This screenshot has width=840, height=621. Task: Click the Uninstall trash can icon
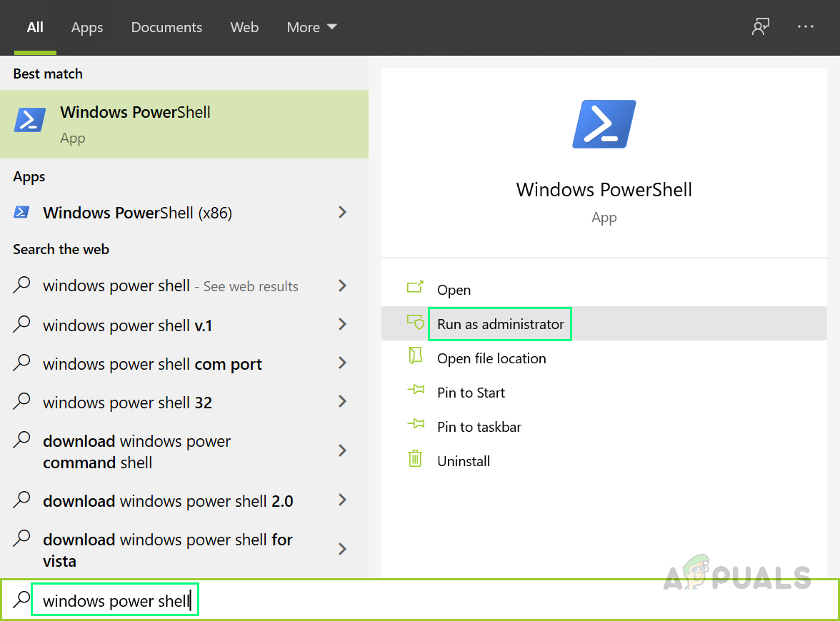(x=415, y=458)
